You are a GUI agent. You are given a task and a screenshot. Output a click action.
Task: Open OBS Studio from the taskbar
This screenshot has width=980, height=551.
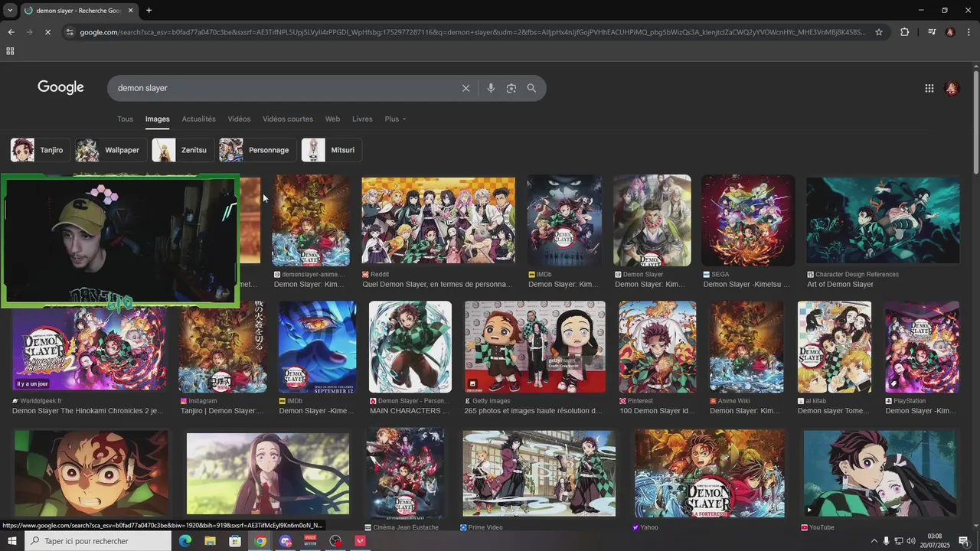(x=335, y=541)
